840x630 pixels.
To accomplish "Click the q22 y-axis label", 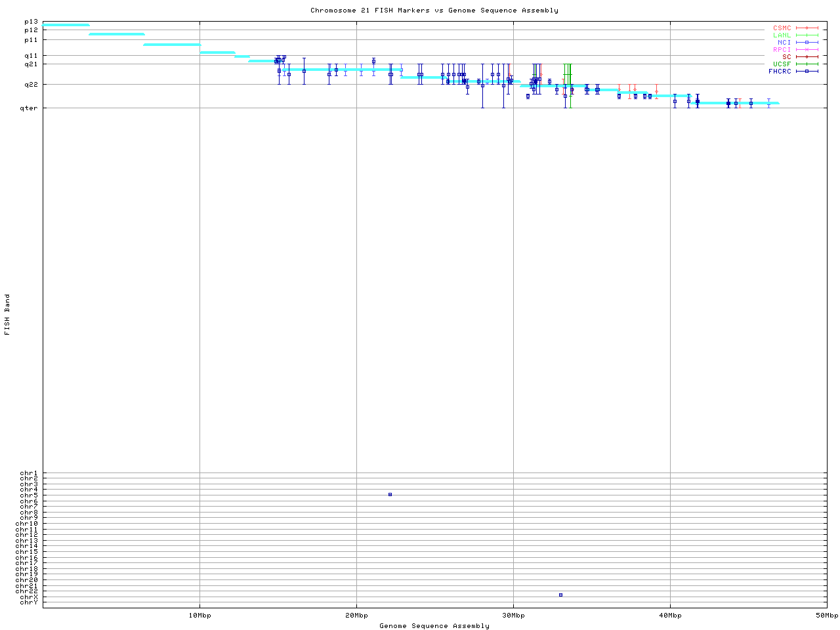I will (31, 85).
